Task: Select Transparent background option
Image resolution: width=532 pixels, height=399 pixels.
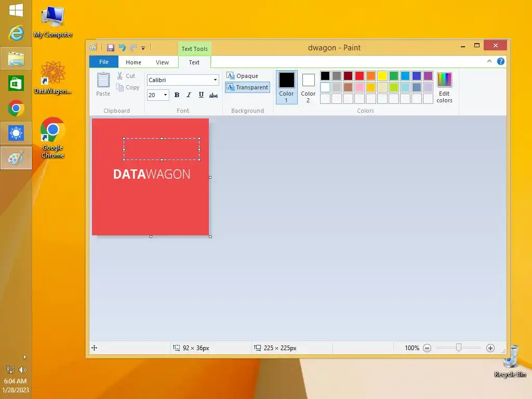Action: click(248, 87)
